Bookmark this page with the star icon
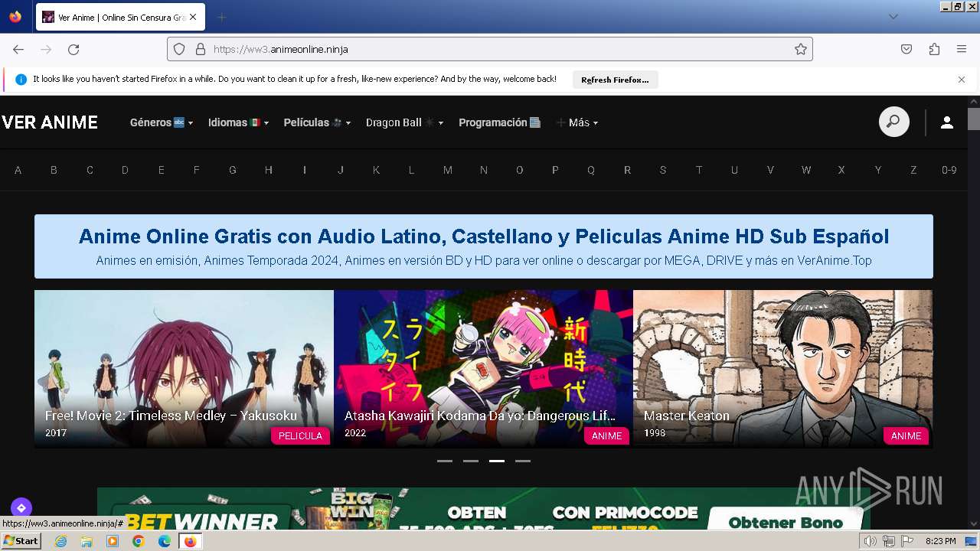The image size is (980, 551). (801, 49)
